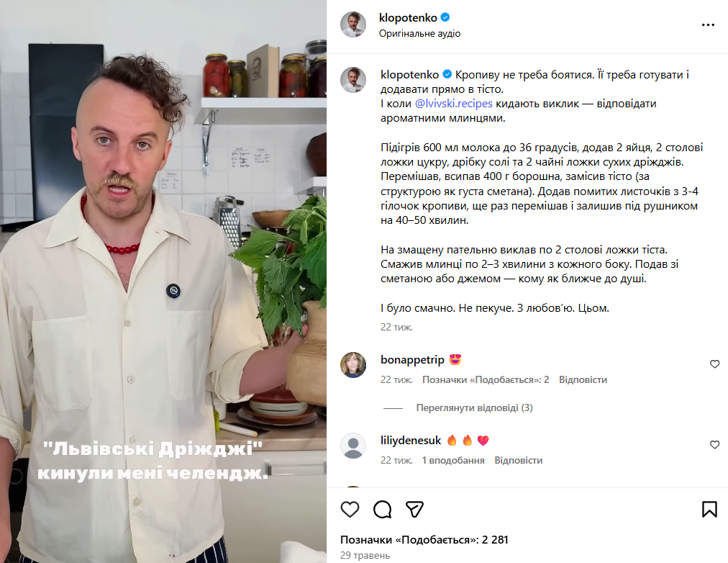Viewport: 728px width, 563px height.
Task: Like bonappetrip's comment with the heart
Action: click(714, 364)
